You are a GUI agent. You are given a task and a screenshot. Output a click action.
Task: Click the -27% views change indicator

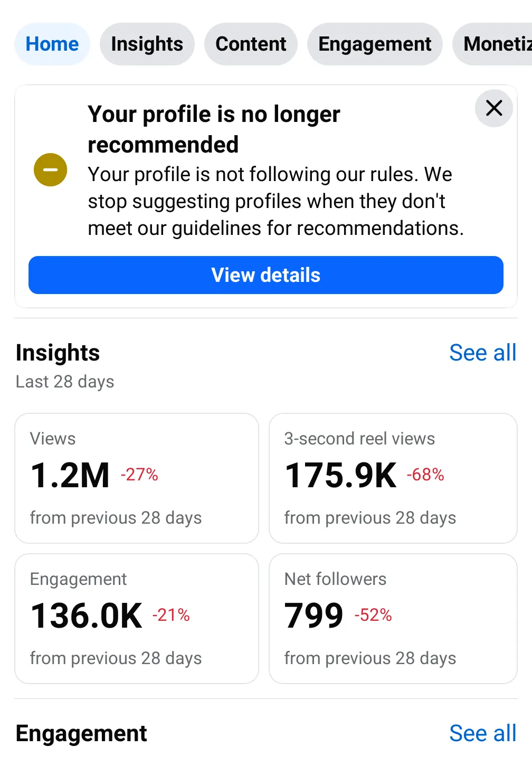[139, 475]
